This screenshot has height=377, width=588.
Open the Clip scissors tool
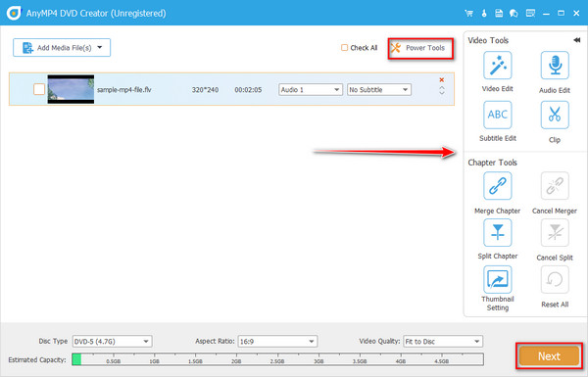pyautogui.click(x=555, y=115)
